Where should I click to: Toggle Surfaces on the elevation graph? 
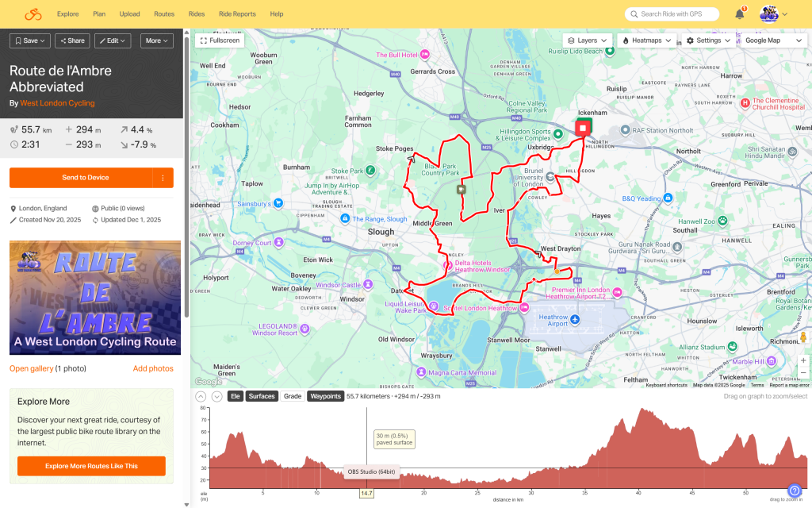(262, 396)
